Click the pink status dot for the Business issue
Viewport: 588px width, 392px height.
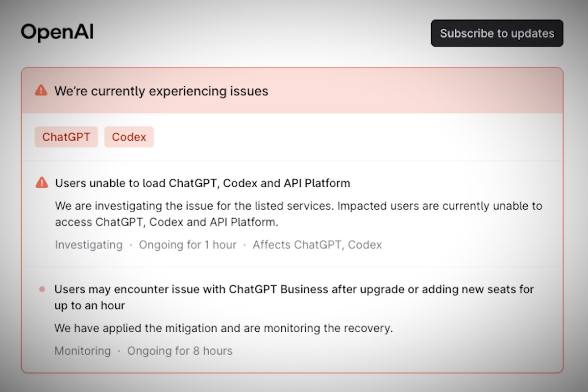(42, 289)
